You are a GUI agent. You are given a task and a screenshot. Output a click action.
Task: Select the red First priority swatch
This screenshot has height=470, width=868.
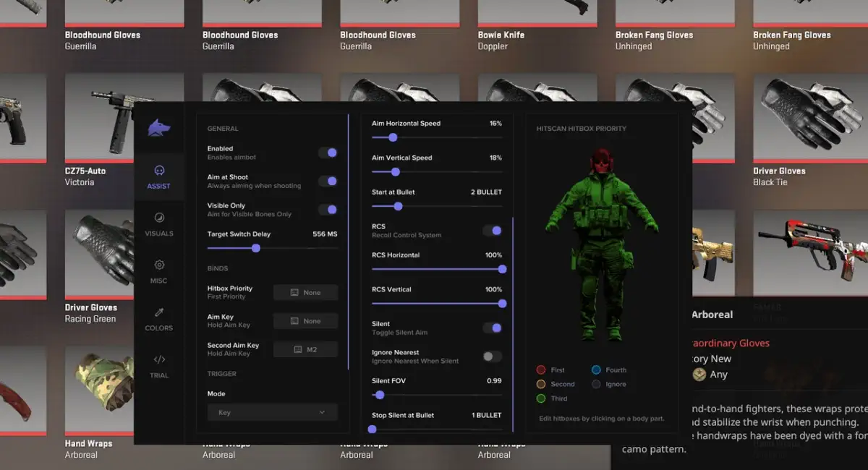(541, 369)
